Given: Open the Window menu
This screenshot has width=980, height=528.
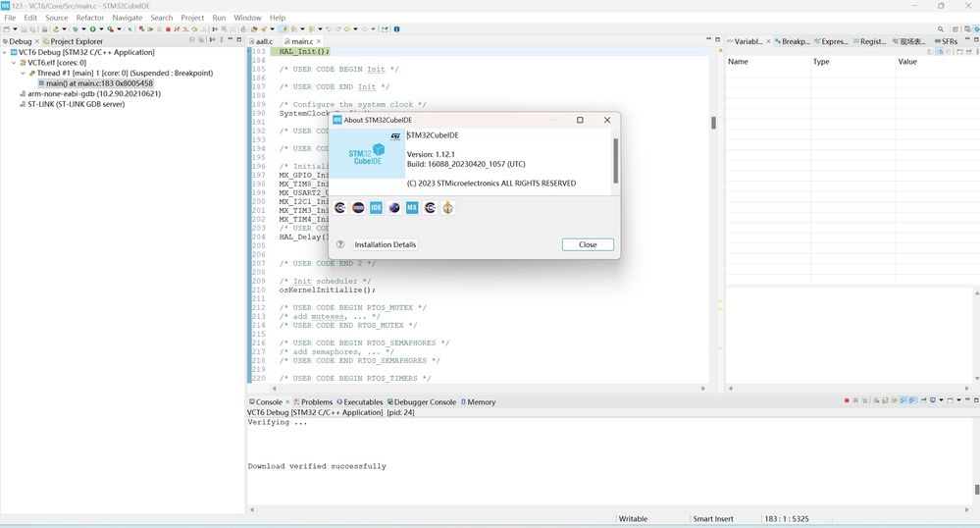Looking at the screenshot, I should 247,18.
